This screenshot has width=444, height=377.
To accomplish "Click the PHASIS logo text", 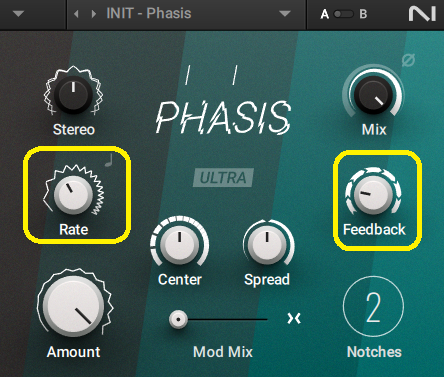I will (x=223, y=117).
